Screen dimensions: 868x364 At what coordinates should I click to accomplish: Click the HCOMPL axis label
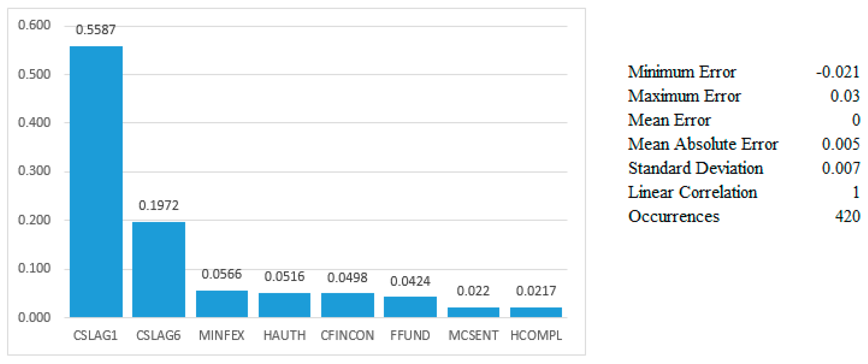[x=536, y=335]
